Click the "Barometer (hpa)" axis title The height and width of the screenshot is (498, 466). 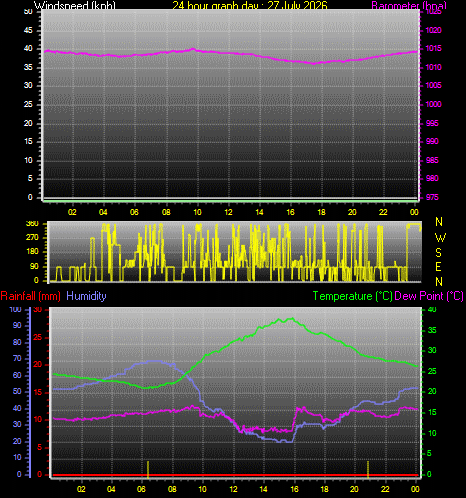[x=409, y=5]
